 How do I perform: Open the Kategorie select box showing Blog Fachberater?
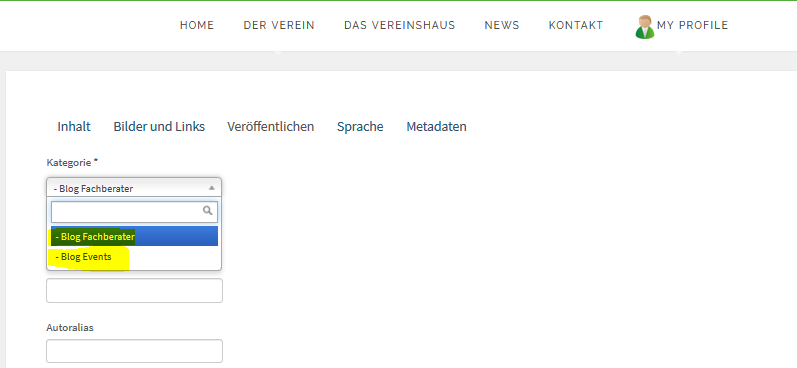point(134,188)
